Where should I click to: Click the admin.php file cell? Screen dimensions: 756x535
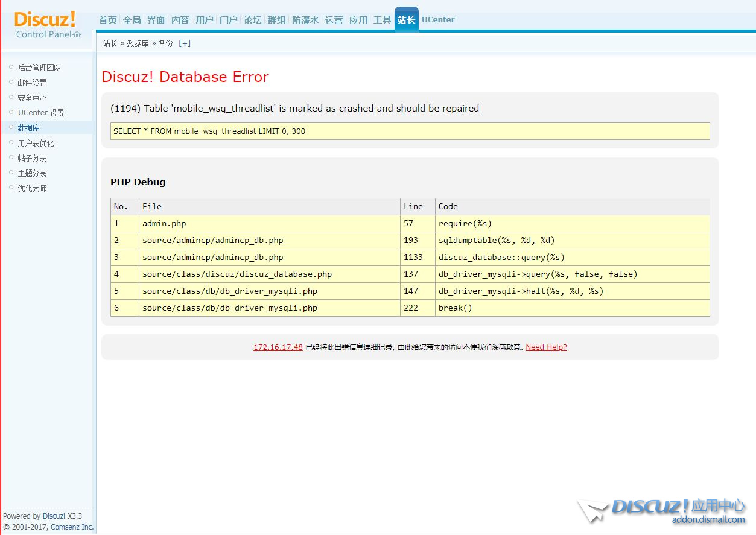[x=270, y=224]
